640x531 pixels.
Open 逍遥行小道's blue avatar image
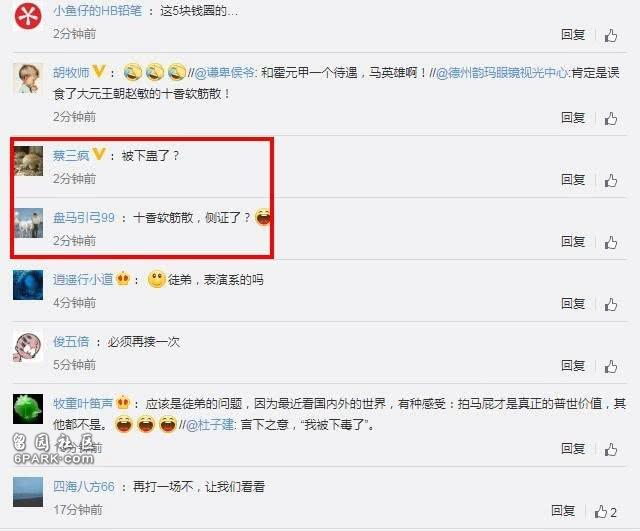[x=28, y=285]
